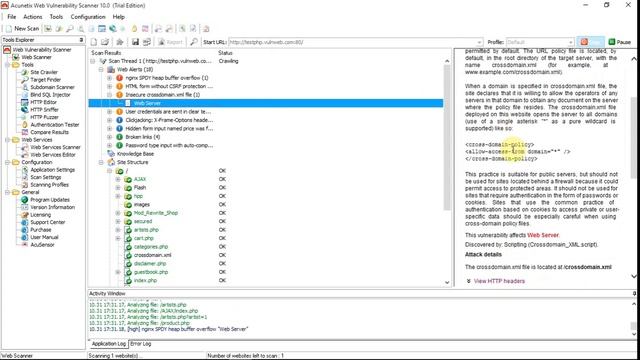Click the magnifier search icon beside Start URL
Viewport: 640px width, 360px height.
[x=194, y=42]
